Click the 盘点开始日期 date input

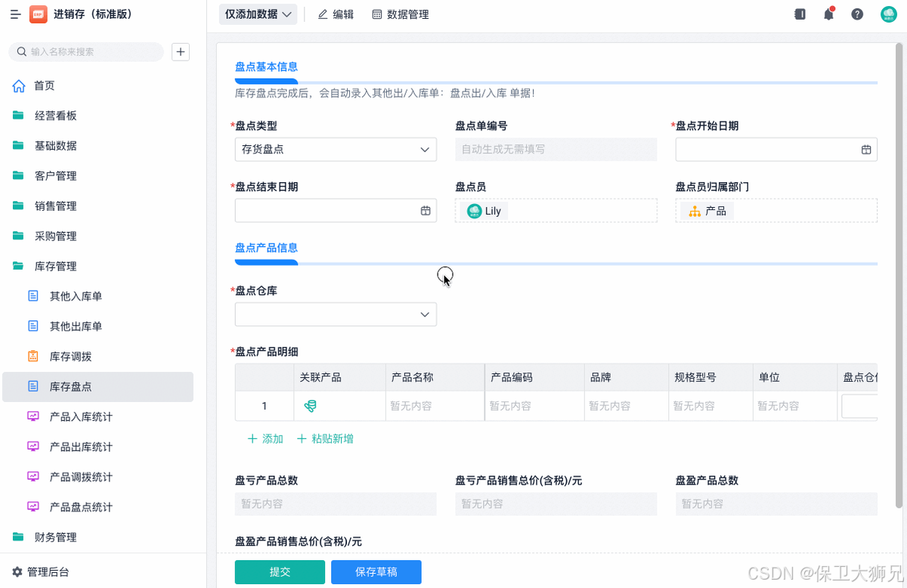[776, 150]
